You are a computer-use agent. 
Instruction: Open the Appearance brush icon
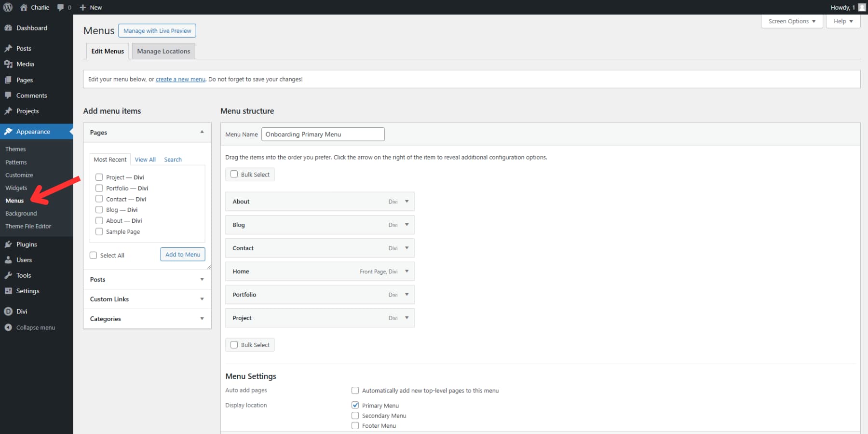pos(9,131)
